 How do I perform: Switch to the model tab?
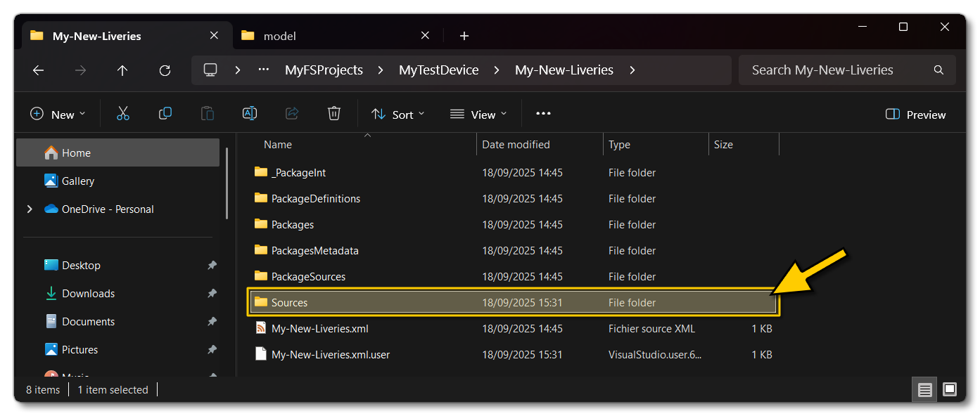279,35
